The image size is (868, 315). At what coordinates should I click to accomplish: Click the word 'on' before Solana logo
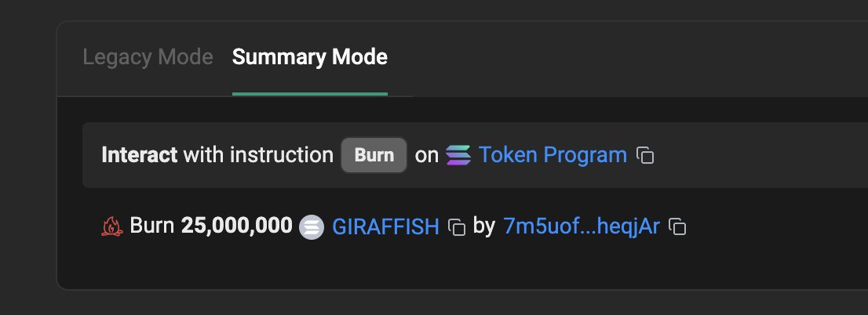coord(426,155)
